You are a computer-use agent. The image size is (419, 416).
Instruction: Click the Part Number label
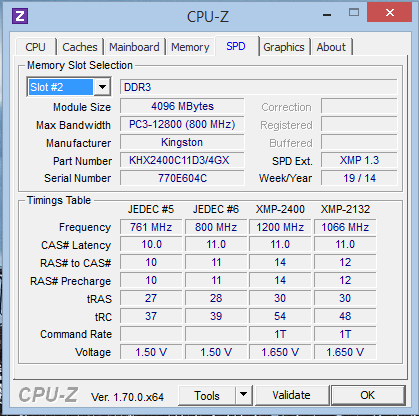click(x=82, y=161)
